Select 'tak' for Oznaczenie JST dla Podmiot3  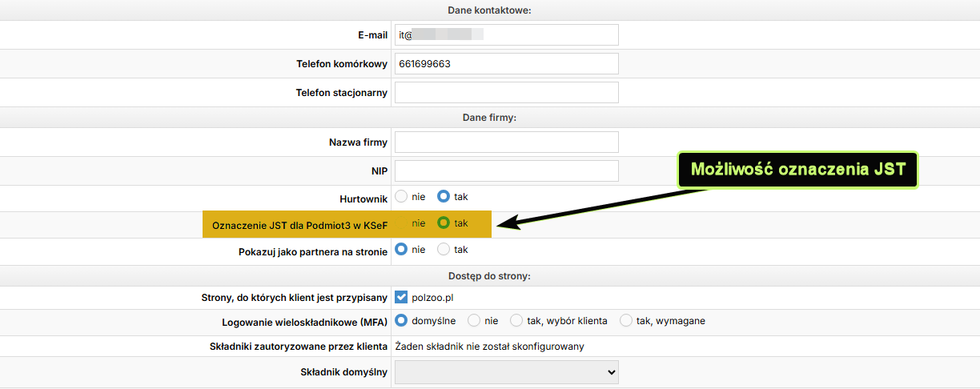point(444,223)
